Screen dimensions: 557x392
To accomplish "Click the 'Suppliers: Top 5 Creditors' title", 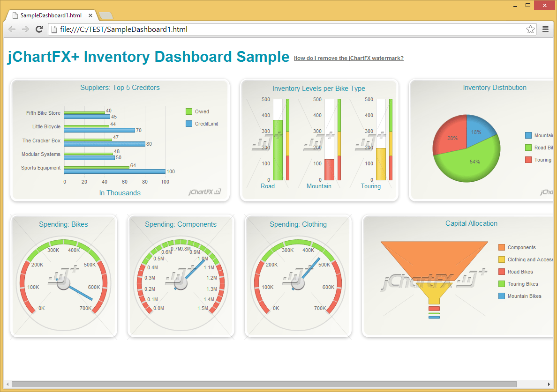I will coord(120,88).
